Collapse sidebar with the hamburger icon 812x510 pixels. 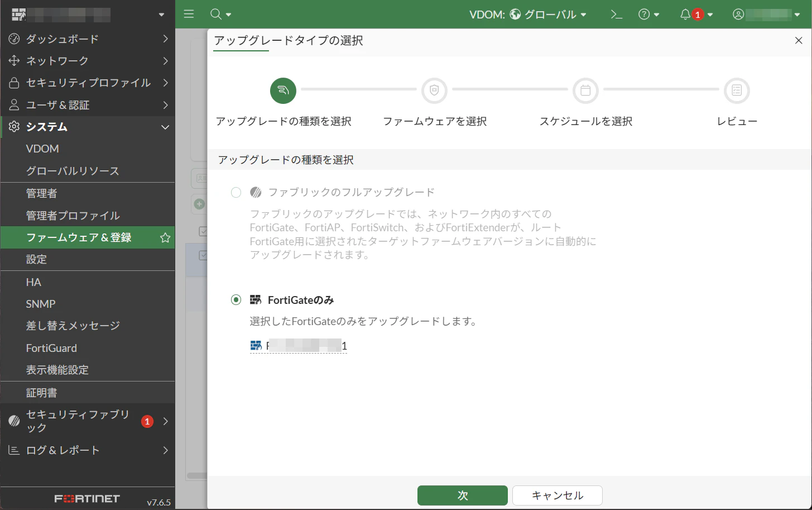point(189,14)
